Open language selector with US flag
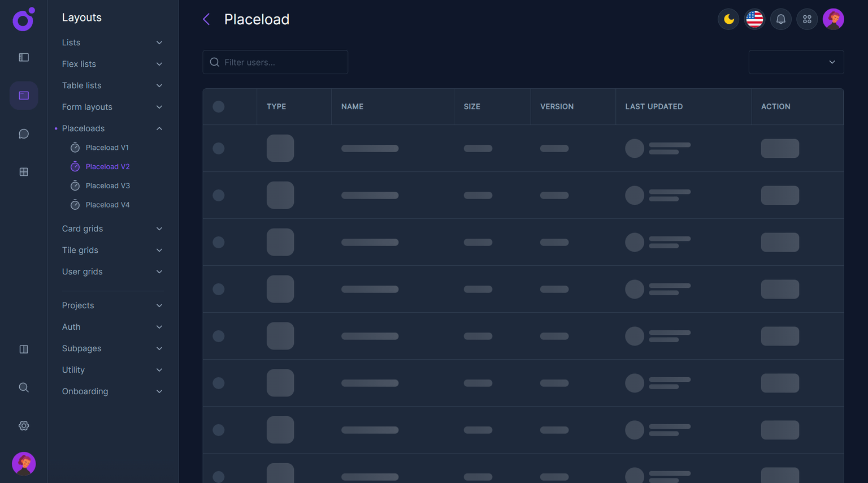The width and height of the screenshot is (868, 483). (x=754, y=19)
